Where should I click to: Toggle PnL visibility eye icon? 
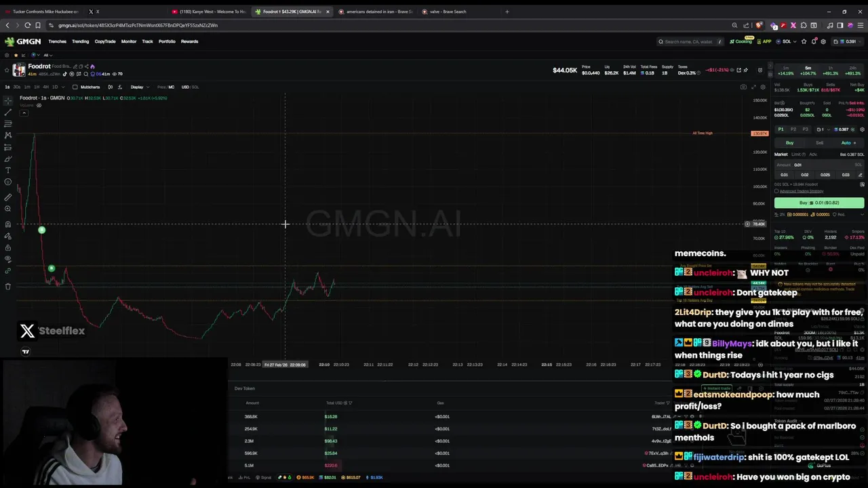pos(732,70)
